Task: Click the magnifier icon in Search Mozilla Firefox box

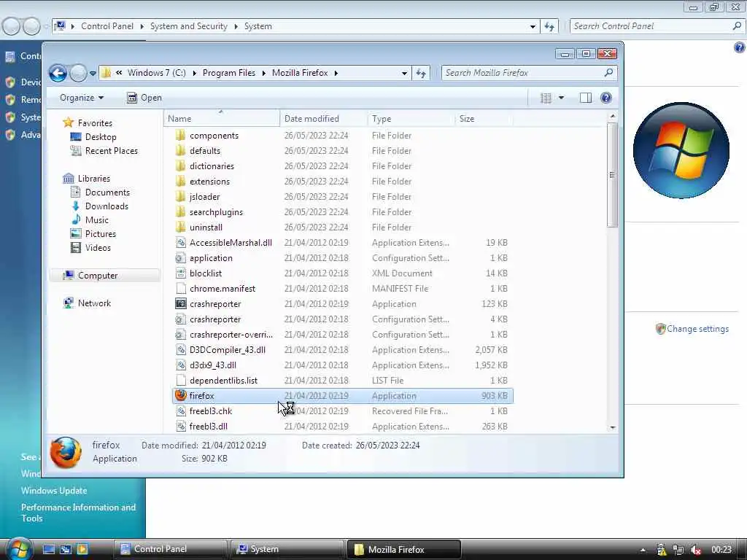Action: pos(608,72)
